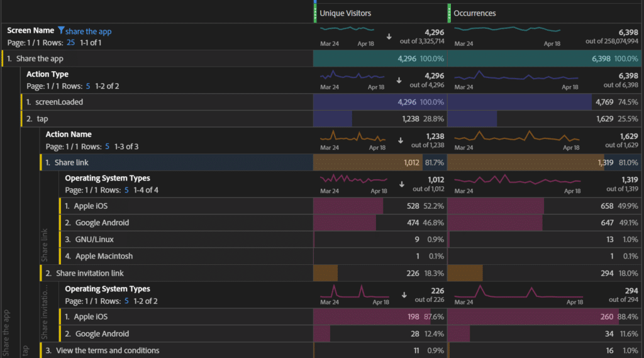This screenshot has height=358, width=644.
Task: Click the 1,012 81.7% Share link cell
Action: 380,162
